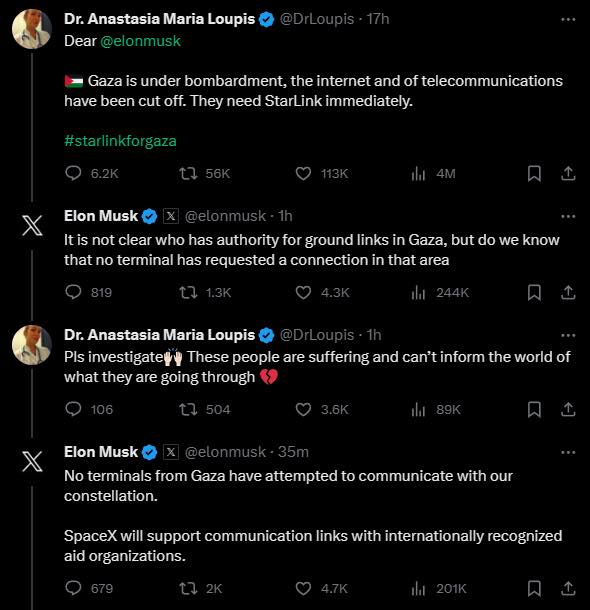Open the @elonmusk mention link
The height and width of the screenshot is (610, 590).
[x=140, y=41]
